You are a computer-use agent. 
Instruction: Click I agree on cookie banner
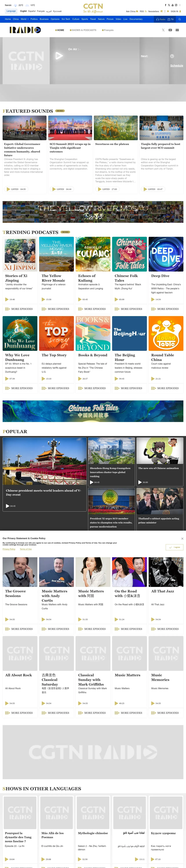pos(175,547)
